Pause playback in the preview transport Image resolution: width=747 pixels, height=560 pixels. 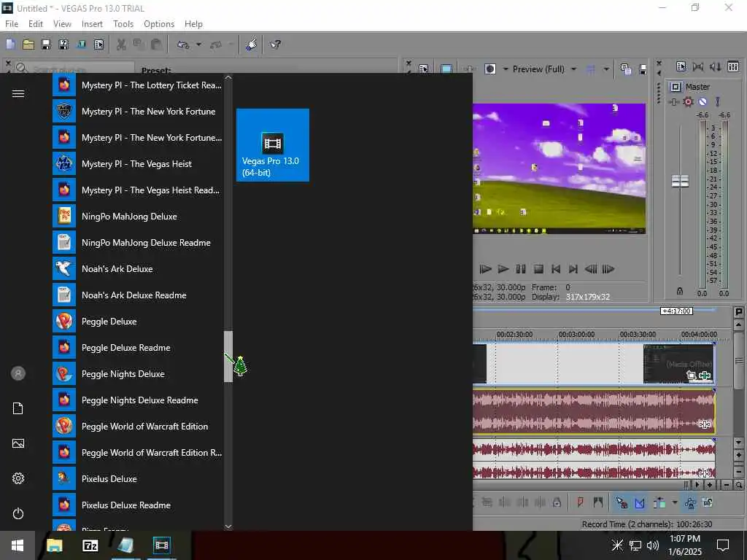pyautogui.click(x=521, y=269)
